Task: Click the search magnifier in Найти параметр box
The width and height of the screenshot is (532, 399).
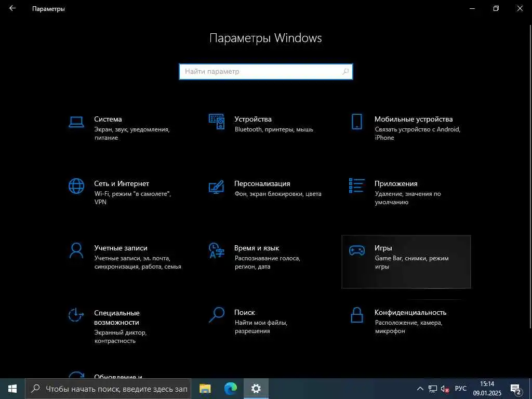Action: (x=345, y=72)
